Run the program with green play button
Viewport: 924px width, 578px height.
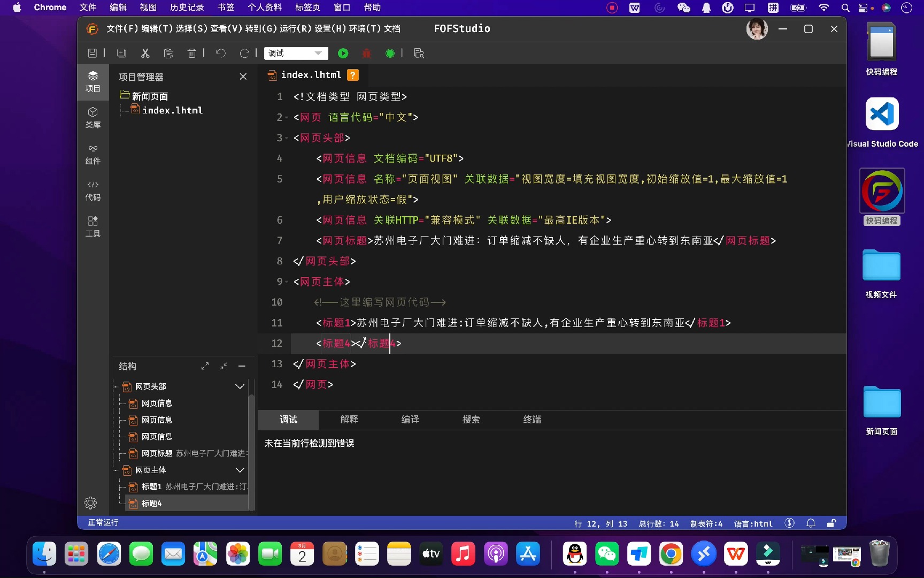coord(343,53)
